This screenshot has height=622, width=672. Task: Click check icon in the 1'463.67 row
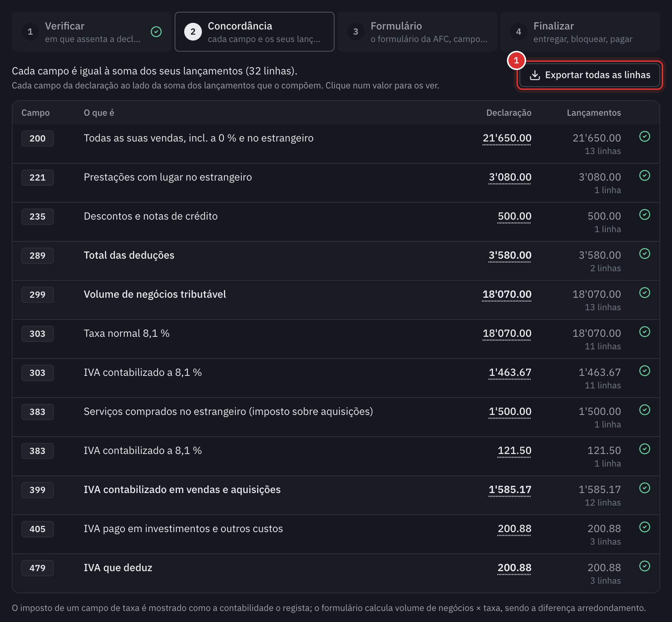point(645,371)
